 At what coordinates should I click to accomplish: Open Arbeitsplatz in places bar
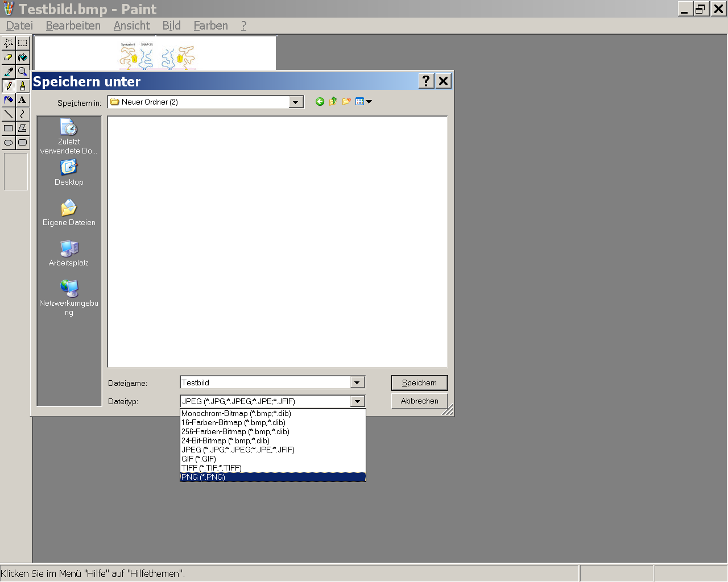click(x=69, y=253)
